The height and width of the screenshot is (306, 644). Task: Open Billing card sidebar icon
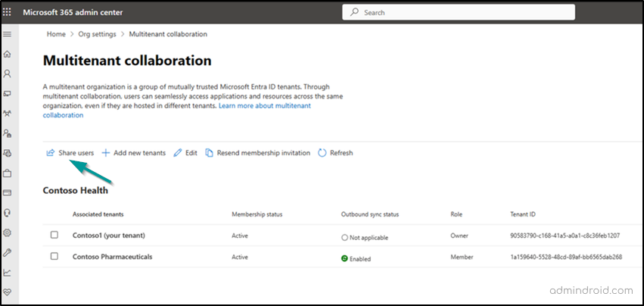coord(7,193)
